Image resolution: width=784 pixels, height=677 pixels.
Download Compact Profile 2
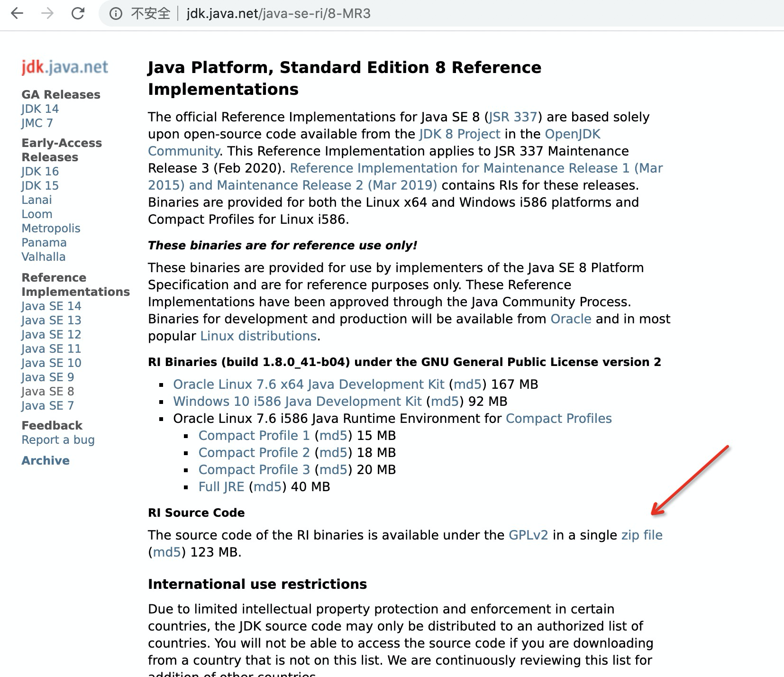(254, 453)
